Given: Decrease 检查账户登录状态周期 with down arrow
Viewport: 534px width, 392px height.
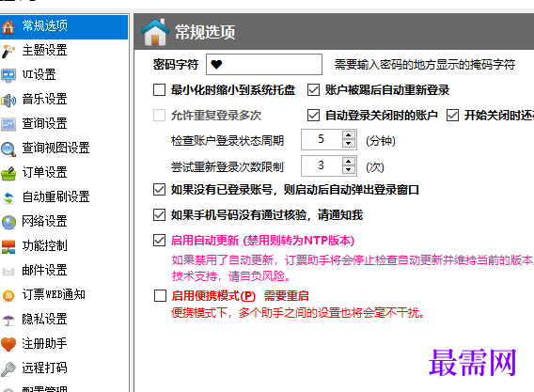Looking at the screenshot, I should [x=349, y=144].
